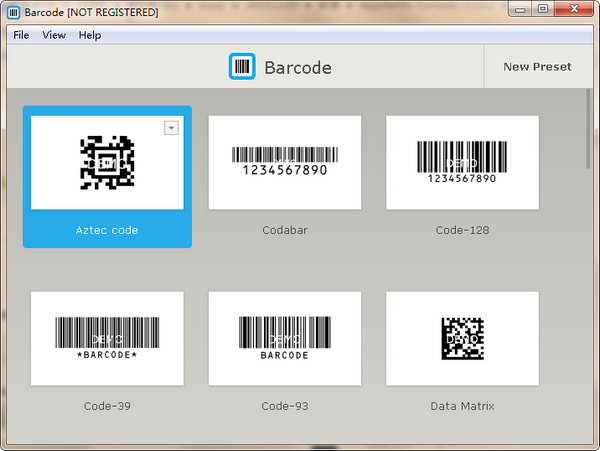Choose the Data Matrix barcode thumbnail
This screenshot has height=451, width=600.
point(462,338)
